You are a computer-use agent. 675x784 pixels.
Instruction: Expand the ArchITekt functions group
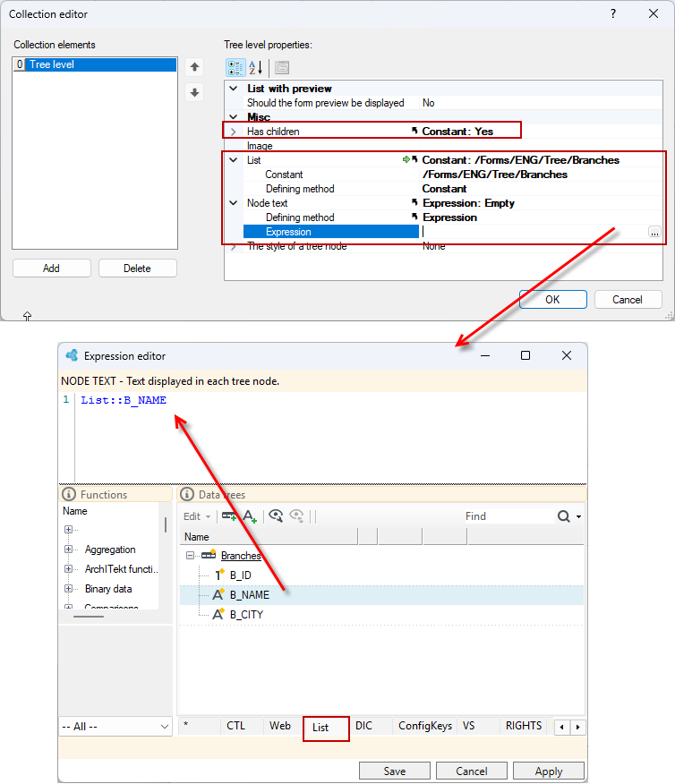click(x=68, y=569)
